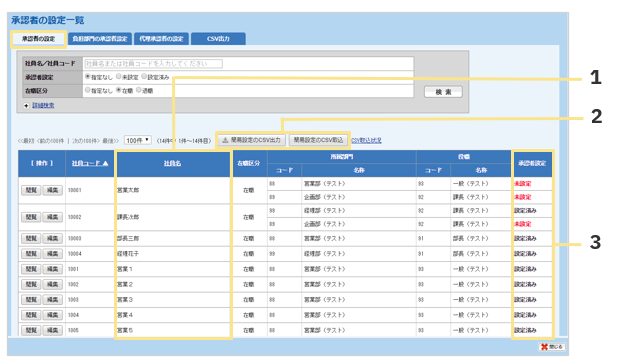Open the 詳細検索 link

coord(43,105)
